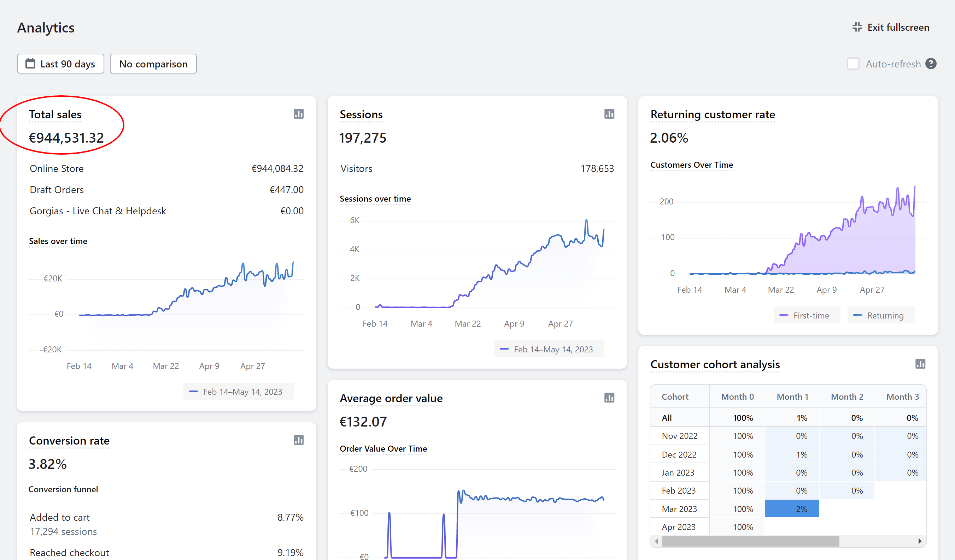Click the Exit fullscreen collapse icon
Screen dimensions: 955x560
[x=857, y=27]
